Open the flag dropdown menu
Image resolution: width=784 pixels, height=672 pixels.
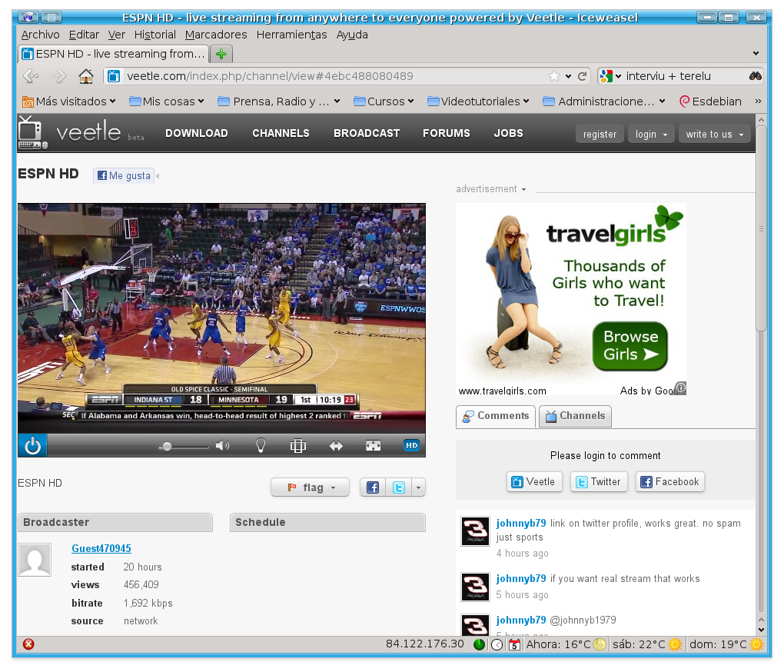tap(310, 487)
